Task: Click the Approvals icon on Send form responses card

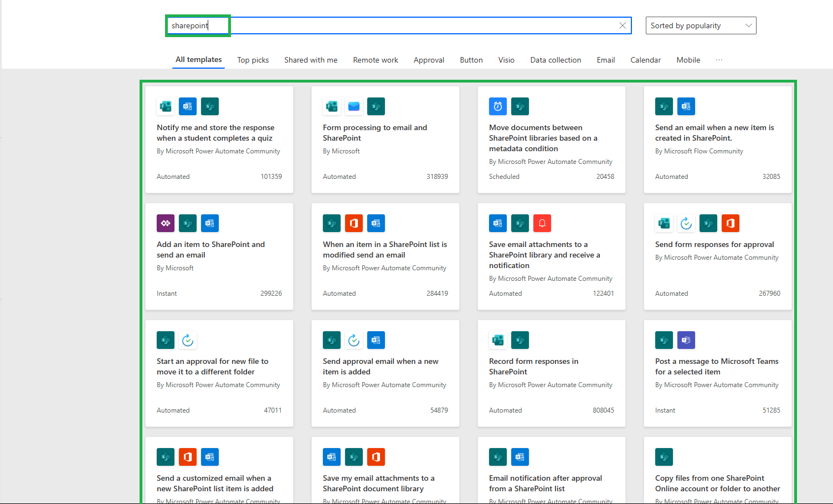Action: 686,223
